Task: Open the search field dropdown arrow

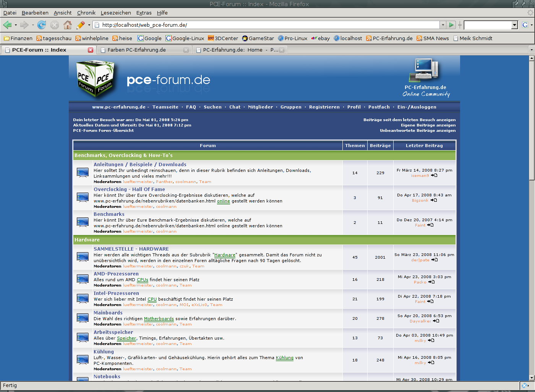Action: coord(514,25)
